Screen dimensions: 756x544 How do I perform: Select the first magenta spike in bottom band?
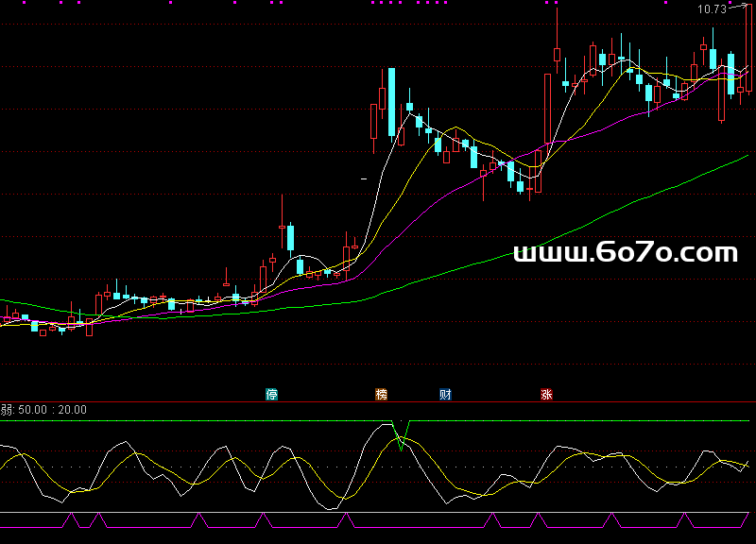click(71, 518)
